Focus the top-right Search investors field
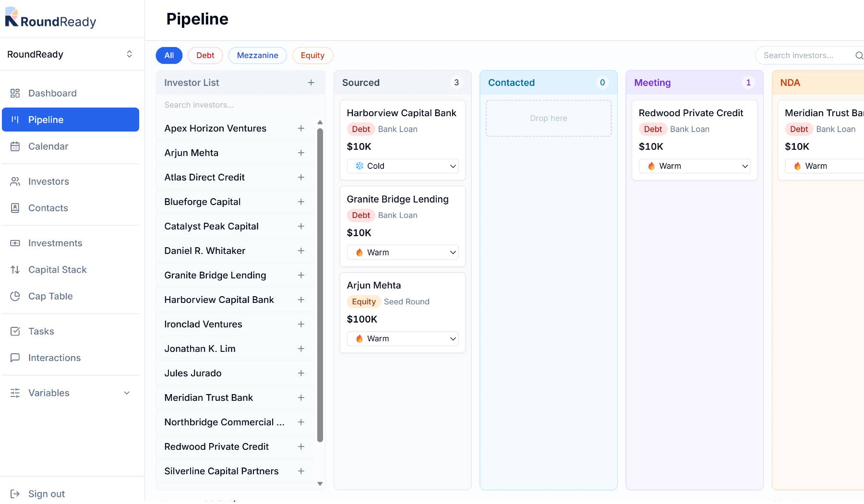Viewport: 864px width, 504px height. (810, 55)
